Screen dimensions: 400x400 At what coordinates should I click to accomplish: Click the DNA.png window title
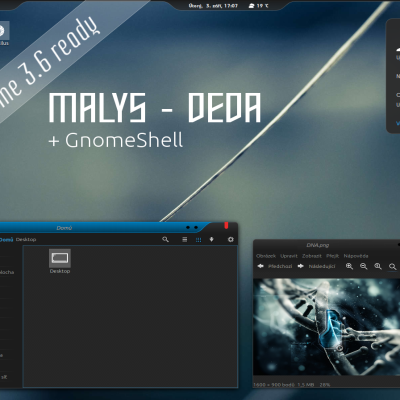tap(318, 245)
